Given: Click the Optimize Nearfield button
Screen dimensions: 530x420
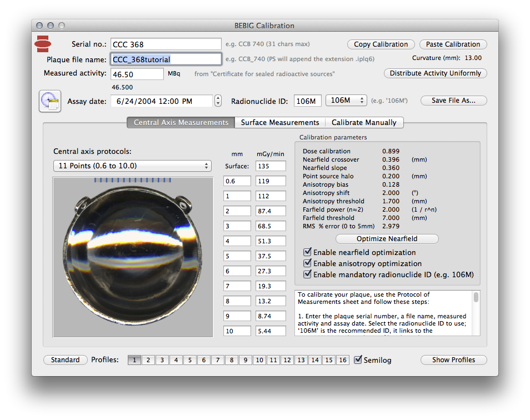Looking at the screenshot, I should point(387,239).
